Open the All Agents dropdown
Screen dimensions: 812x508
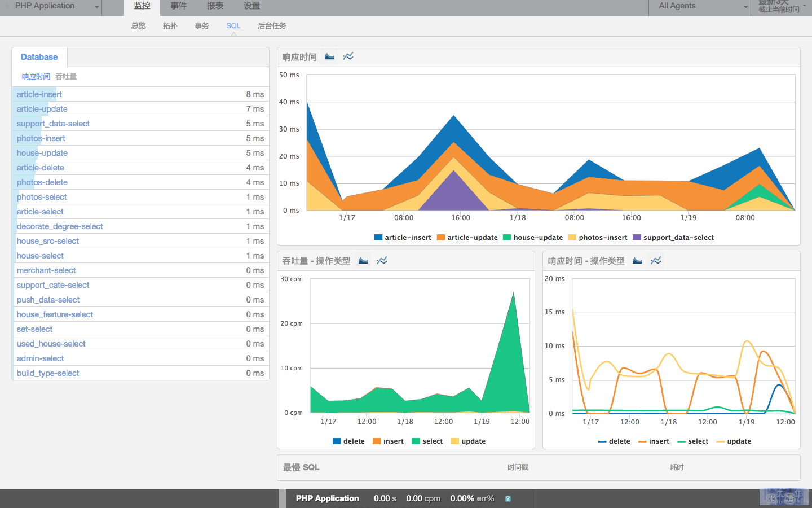point(700,6)
